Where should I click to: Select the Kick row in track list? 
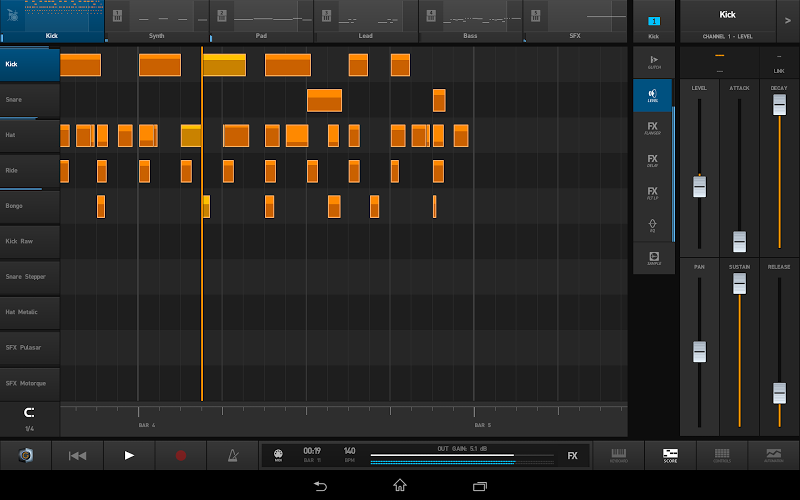30,64
